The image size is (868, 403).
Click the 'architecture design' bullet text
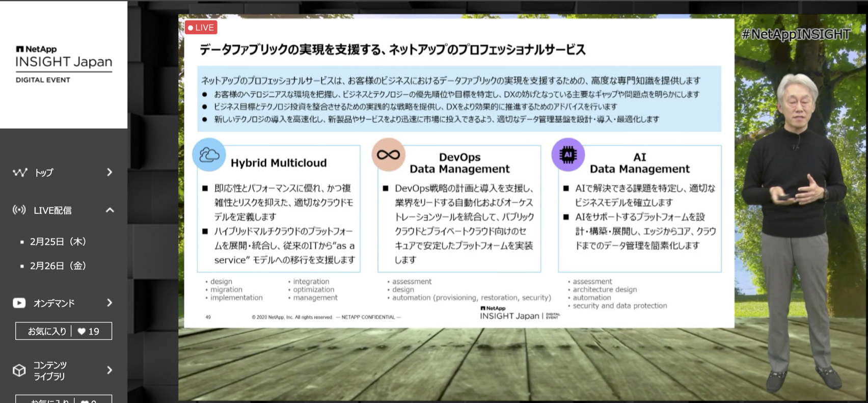(x=605, y=289)
